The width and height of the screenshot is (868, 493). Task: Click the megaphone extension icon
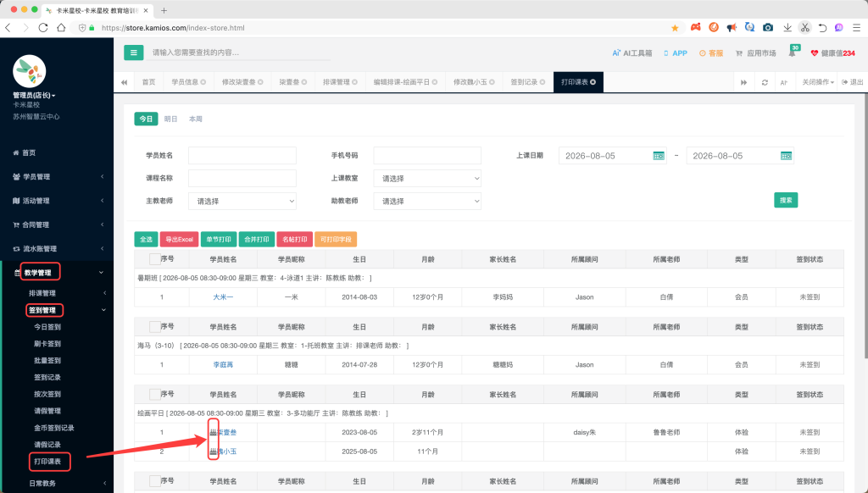(732, 28)
